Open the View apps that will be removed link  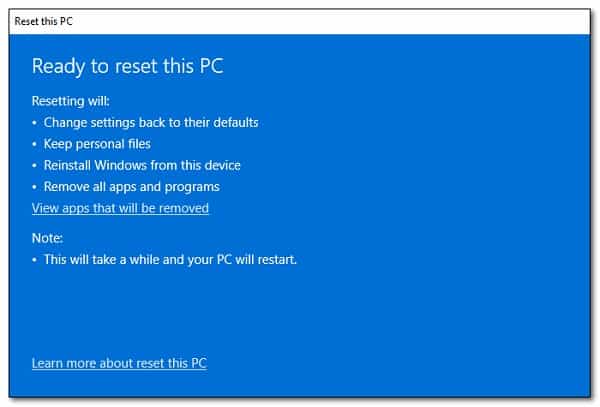pyautogui.click(x=120, y=208)
